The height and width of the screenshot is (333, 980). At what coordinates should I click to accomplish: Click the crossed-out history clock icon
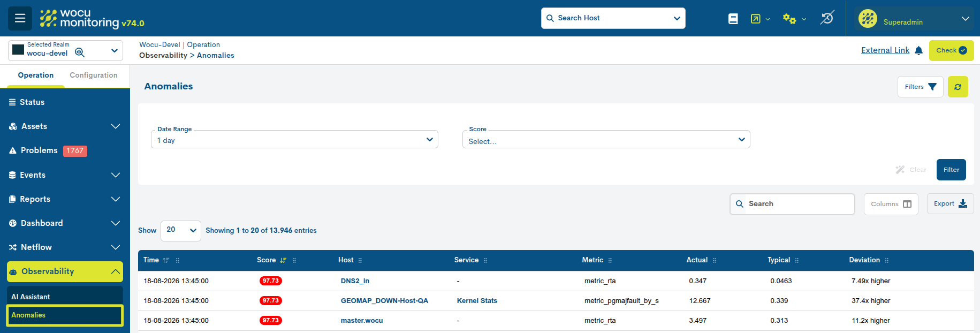(x=827, y=18)
